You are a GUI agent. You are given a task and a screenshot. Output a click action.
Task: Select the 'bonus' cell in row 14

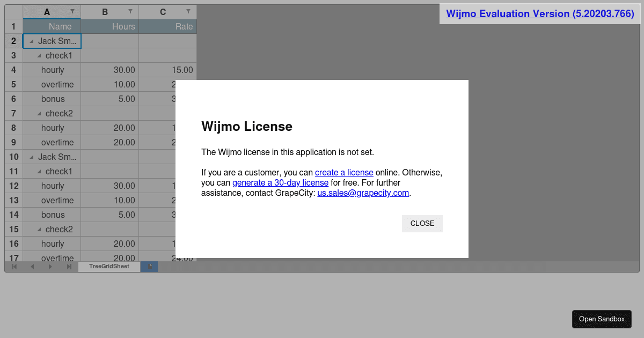tap(52, 215)
